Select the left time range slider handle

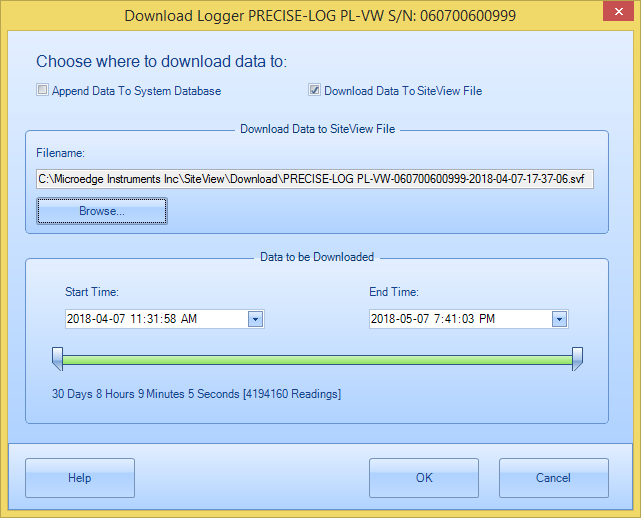(x=58, y=359)
